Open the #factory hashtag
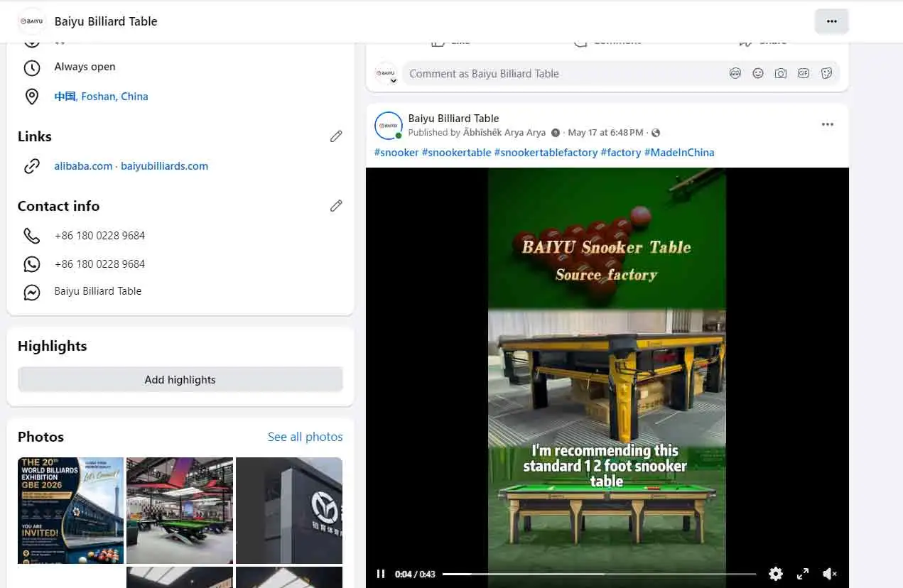The width and height of the screenshot is (903, 588). click(x=621, y=153)
